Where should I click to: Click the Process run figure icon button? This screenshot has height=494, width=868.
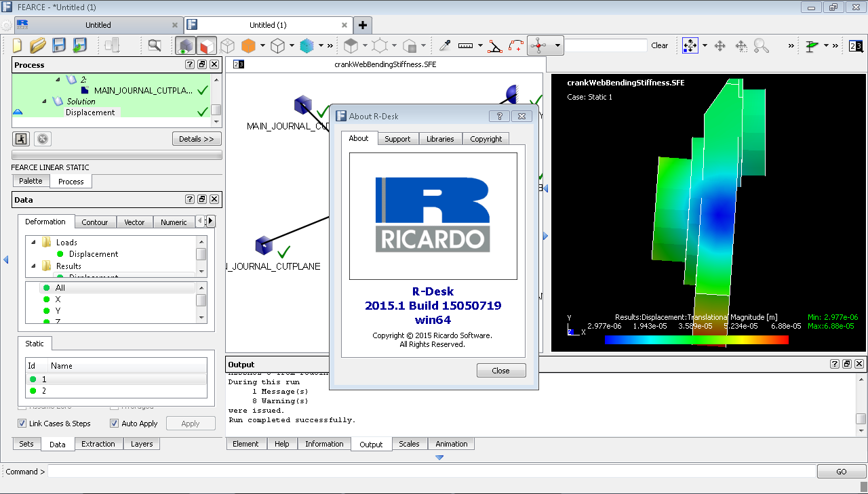pyautogui.click(x=21, y=139)
